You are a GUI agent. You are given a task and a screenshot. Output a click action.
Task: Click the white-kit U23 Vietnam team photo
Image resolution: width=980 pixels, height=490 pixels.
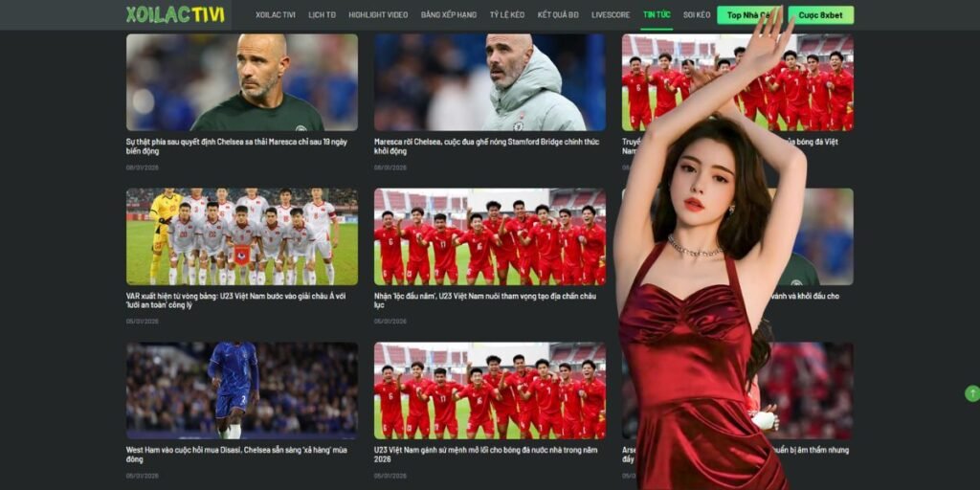[x=241, y=236]
